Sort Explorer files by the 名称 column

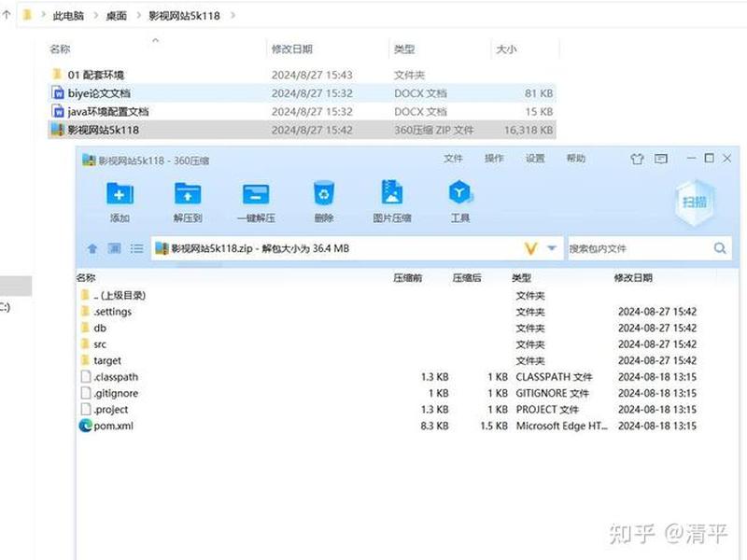[60, 49]
